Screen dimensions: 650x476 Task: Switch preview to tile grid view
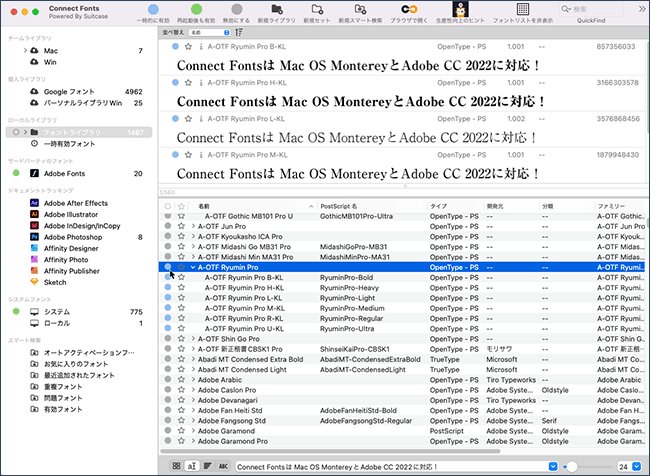pos(176,466)
